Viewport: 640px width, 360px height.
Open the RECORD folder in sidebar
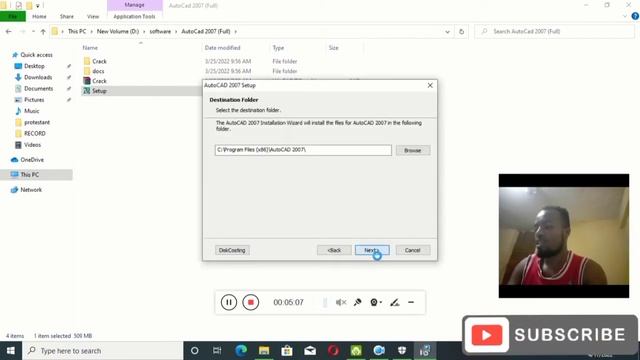pos(35,133)
